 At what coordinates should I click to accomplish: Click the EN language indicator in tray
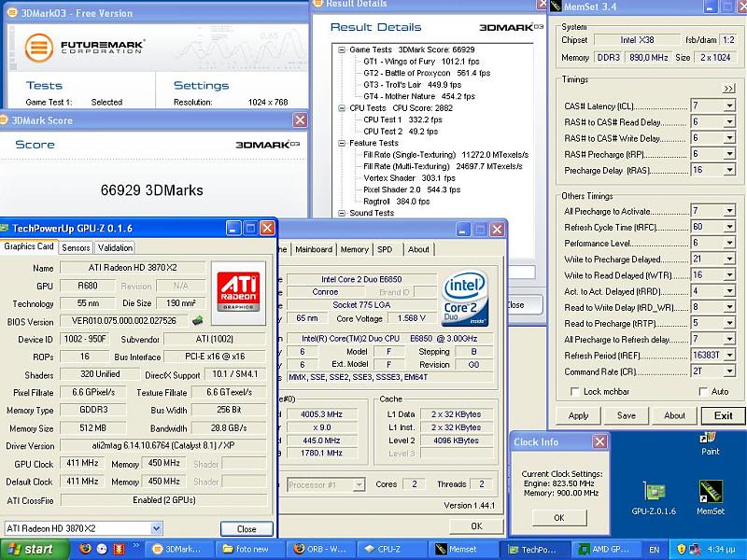[x=655, y=550]
